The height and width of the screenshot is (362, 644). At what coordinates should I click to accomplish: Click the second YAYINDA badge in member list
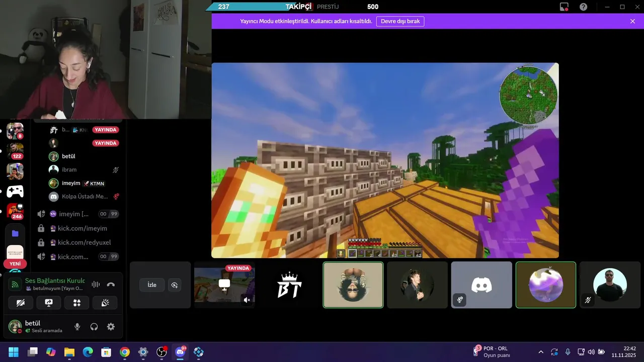pos(106,143)
